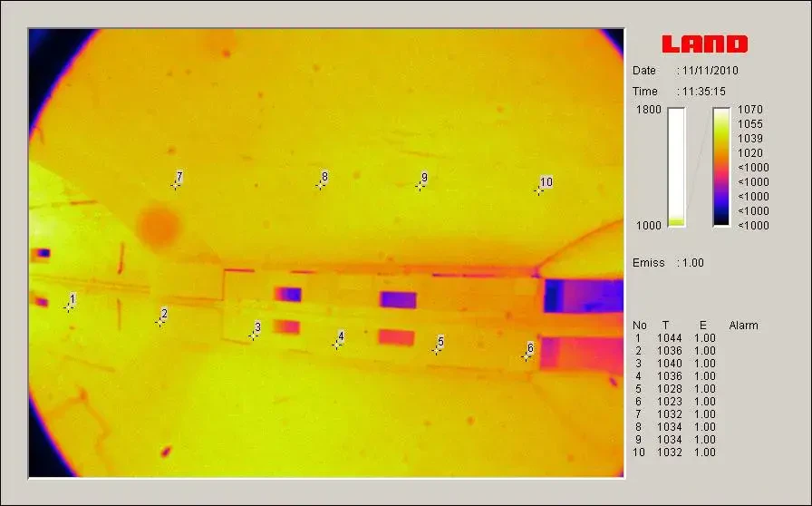
Task: Click the large purple cold rectangle in the image
Action: point(583,296)
